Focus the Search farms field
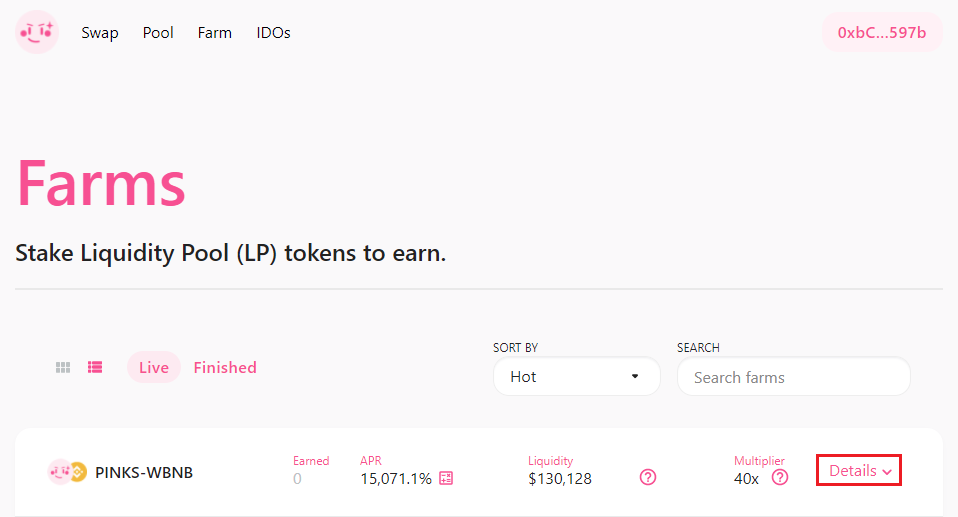This screenshot has height=517, width=958. [794, 377]
